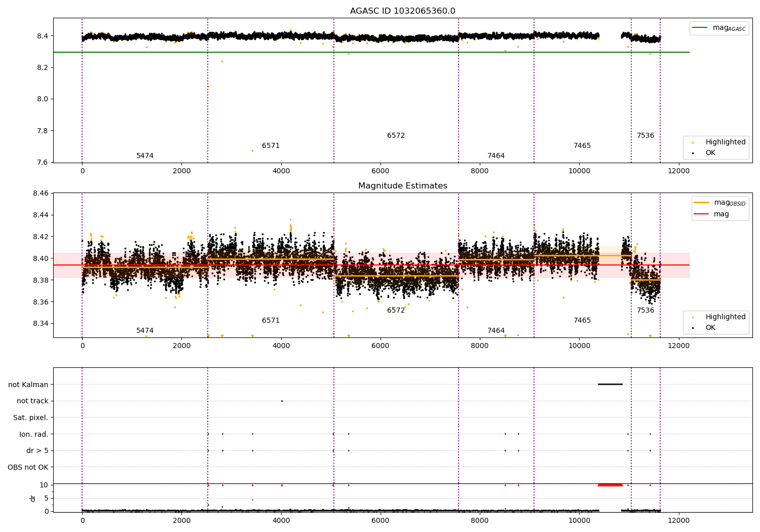Image resolution: width=760 pixels, height=532 pixels.
Task: Click x-tick '6000' under the top plot
Action: click(x=381, y=171)
